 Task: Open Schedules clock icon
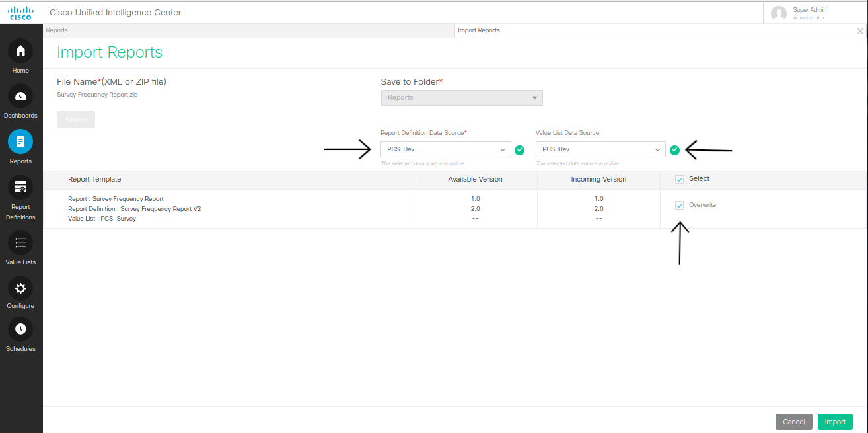(20, 329)
